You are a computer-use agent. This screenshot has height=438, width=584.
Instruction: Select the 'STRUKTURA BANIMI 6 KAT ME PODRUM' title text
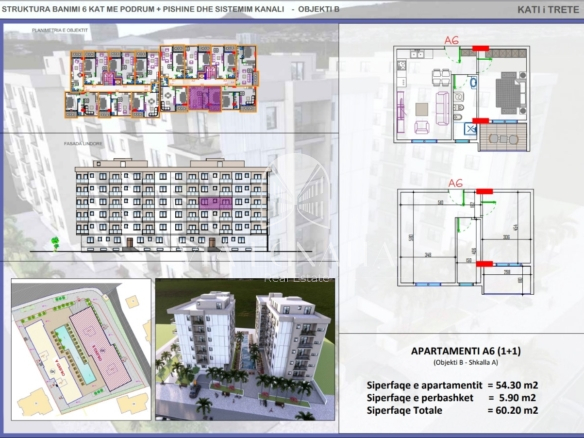pos(77,9)
